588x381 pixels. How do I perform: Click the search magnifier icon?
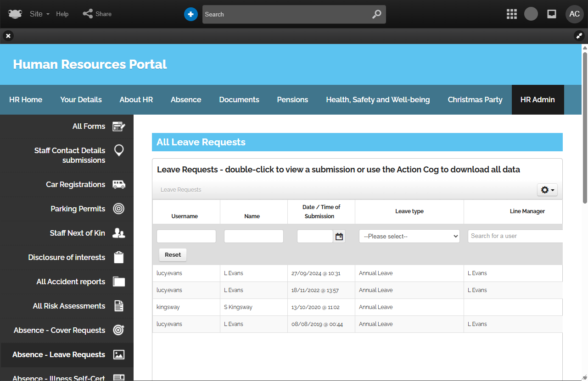[376, 14]
